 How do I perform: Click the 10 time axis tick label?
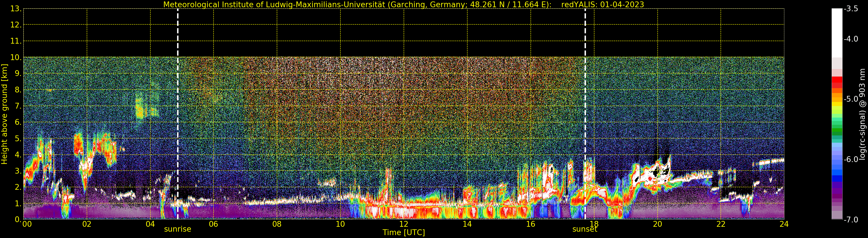pyautogui.click(x=340, y=224)
